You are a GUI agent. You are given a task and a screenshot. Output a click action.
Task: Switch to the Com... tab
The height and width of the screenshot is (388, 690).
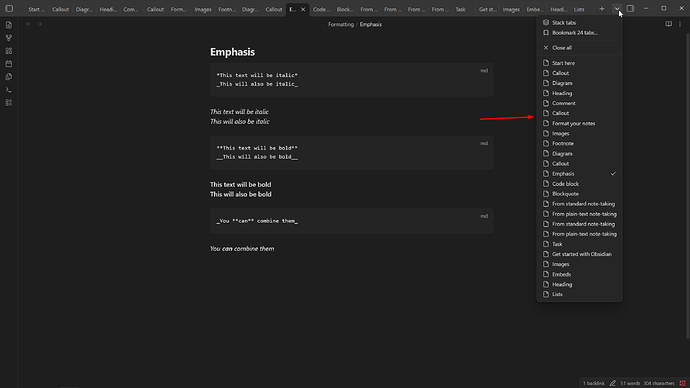(x=131, y=9)
